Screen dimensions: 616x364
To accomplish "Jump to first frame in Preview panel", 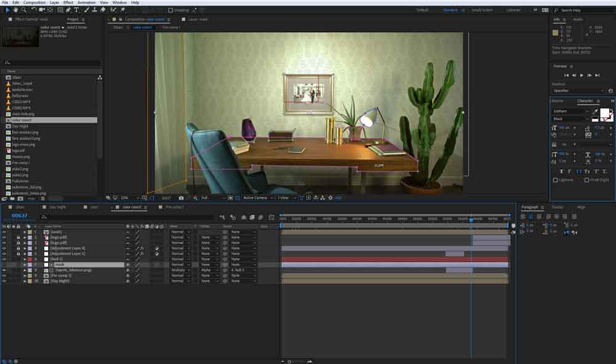I will click(x=566, y=75).
